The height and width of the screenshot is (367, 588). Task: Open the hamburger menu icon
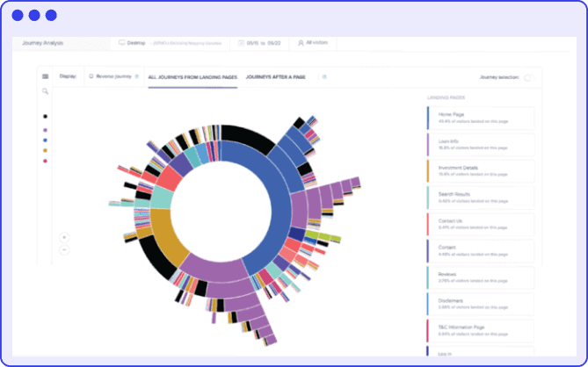tap(45, 76)
